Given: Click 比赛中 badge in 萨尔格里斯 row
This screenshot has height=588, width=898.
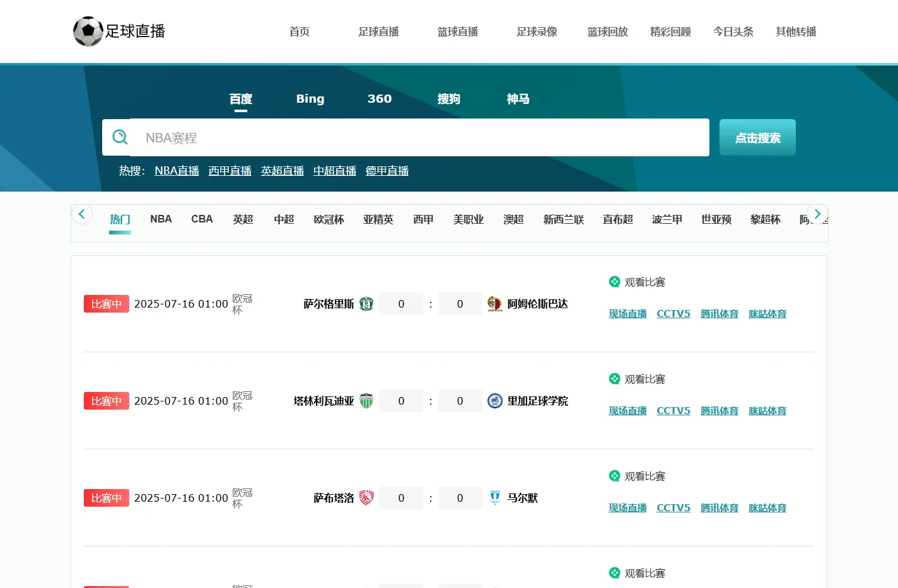Looking at the screenshot, I should [107, 304].
